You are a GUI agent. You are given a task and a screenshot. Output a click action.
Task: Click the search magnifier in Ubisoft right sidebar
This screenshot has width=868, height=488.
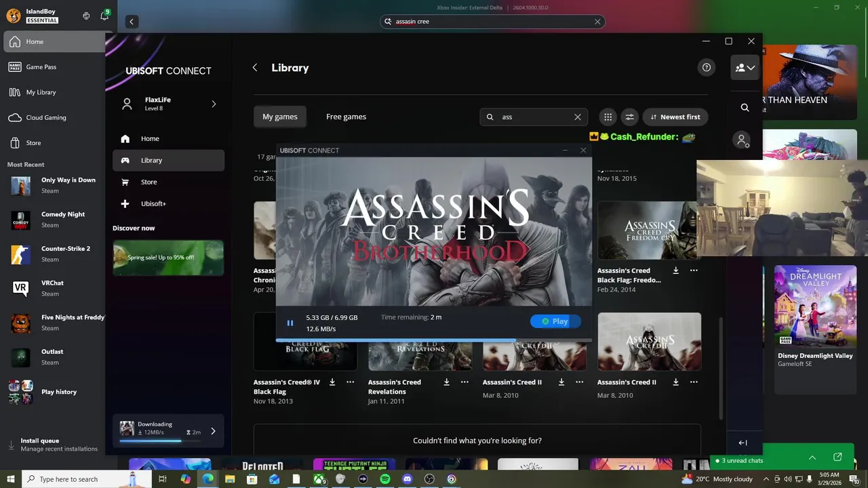tap(745, 108)
